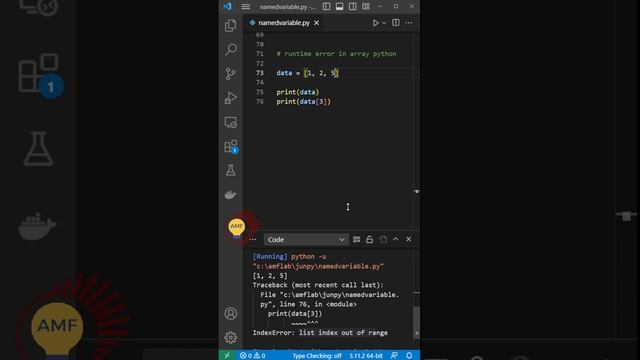The height and width of the screenshot is (360, 640).
Task: Close the namedvariable.py tab
Action: [317, 23]
